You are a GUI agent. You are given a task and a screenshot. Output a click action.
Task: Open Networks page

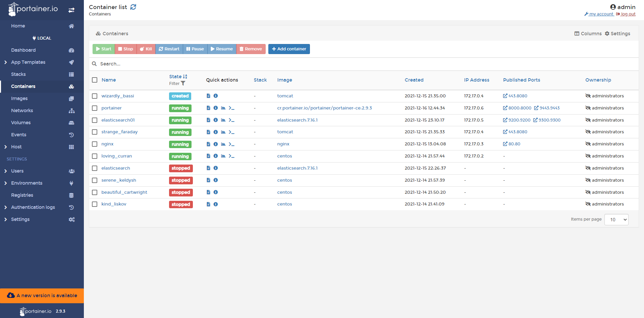click(22, 110)
